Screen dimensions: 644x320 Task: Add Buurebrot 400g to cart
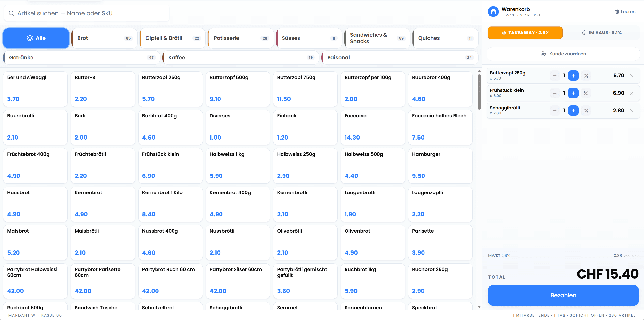[440, 89]
